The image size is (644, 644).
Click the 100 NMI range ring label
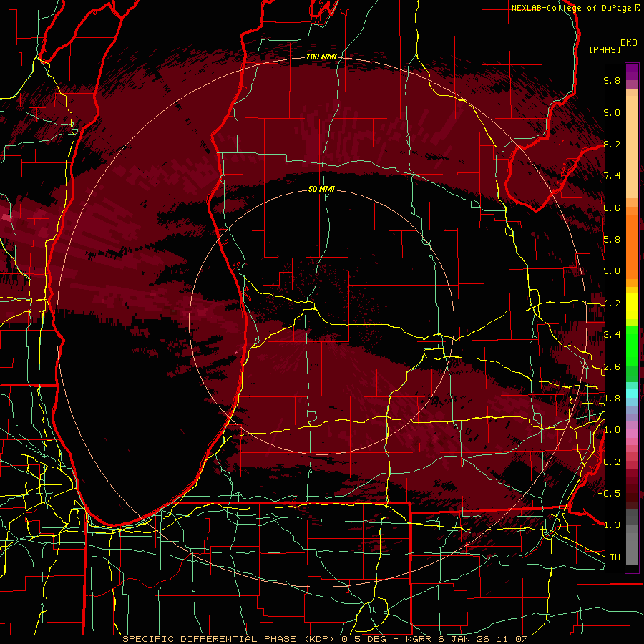pyautogui.click(x=321, y=57)
